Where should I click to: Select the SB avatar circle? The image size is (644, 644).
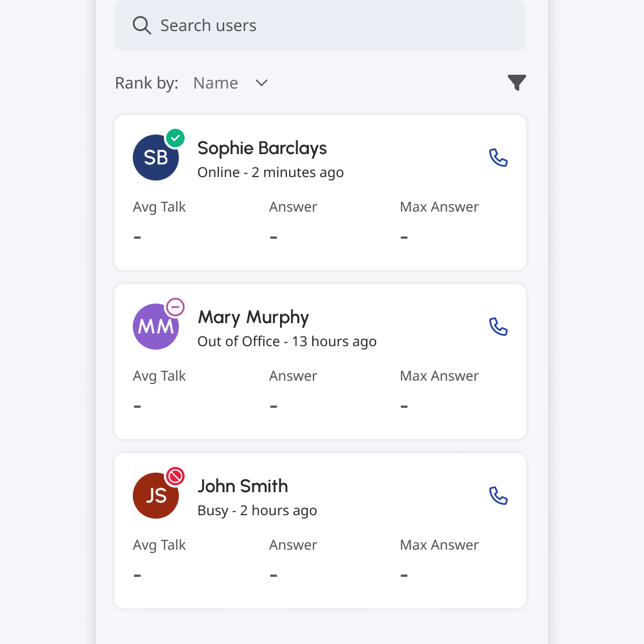(x=154, y=159)
